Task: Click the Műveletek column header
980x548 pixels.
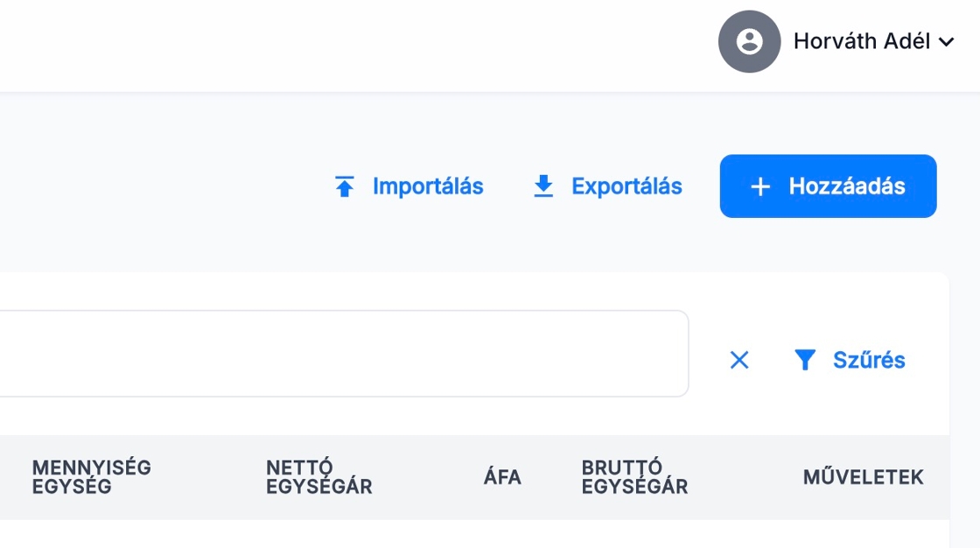Action: click(863, 477)
